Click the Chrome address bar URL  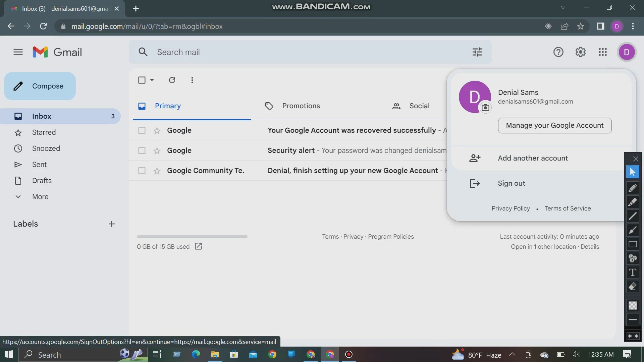pos(147,26)
